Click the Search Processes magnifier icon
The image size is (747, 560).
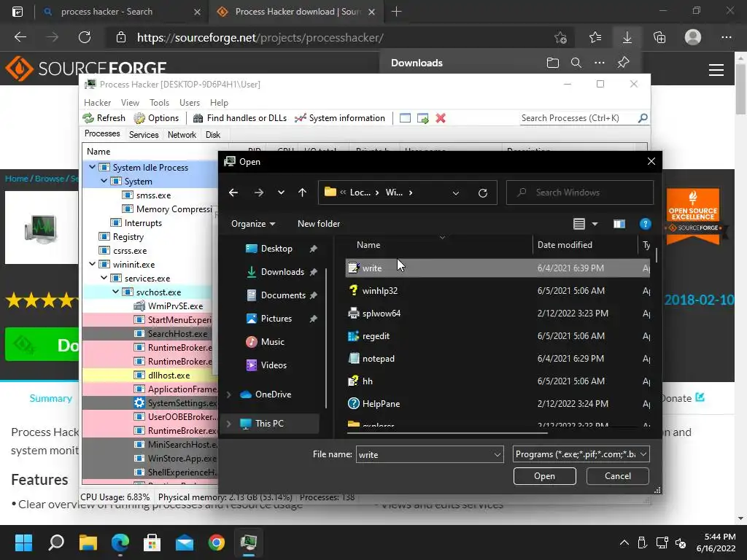(643, 118)
